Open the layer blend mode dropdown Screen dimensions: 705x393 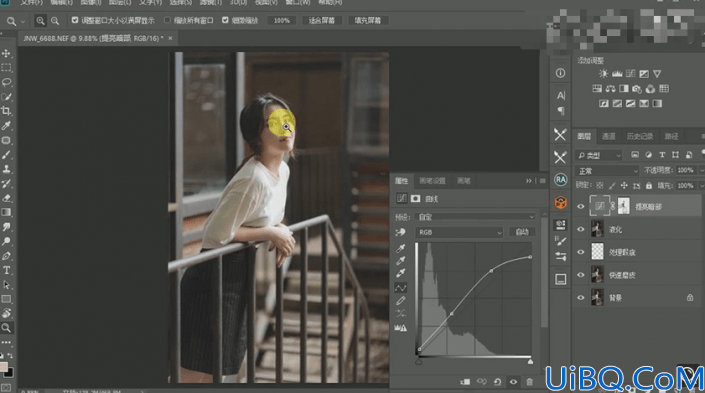(x=607, y=171)
